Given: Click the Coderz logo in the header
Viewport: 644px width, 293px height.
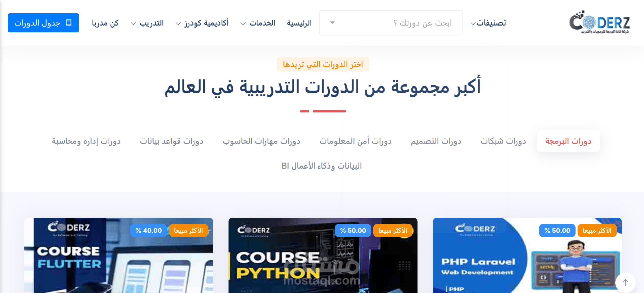Looking at the screenshot, I should pos(599,22).
